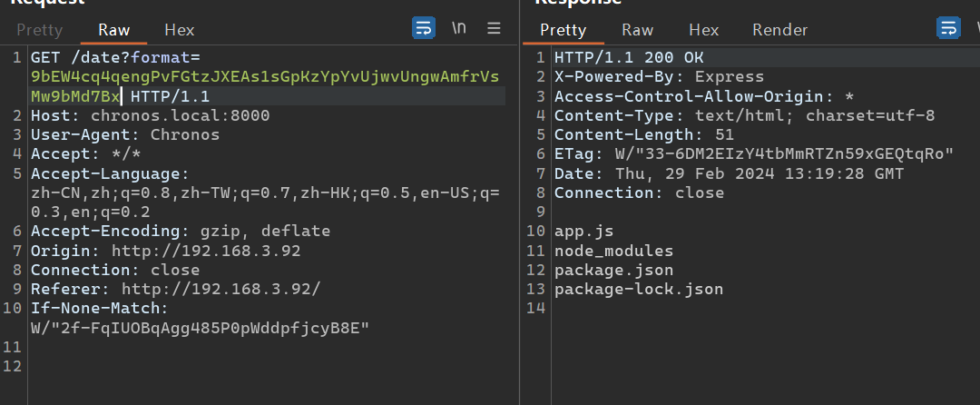The image size is (980, 405).
Task: Toggle the \n non-printable characters in Request
Action: (x=460, y=28)
